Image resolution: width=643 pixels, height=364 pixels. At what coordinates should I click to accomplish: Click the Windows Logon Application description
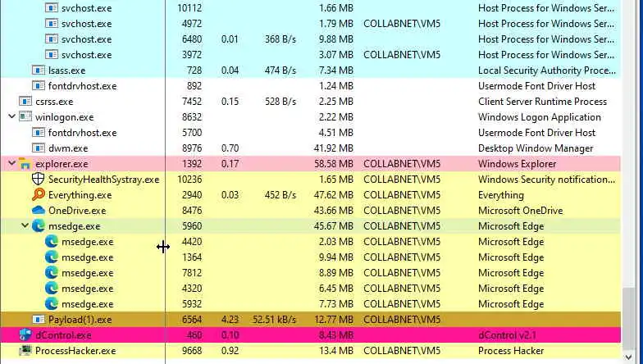[x=540, y=117]
